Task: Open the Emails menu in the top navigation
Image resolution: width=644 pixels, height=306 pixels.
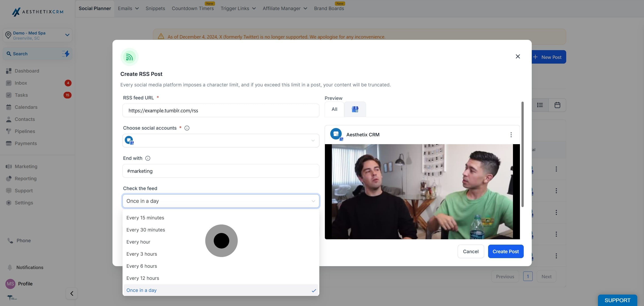Action: point(128,9)
